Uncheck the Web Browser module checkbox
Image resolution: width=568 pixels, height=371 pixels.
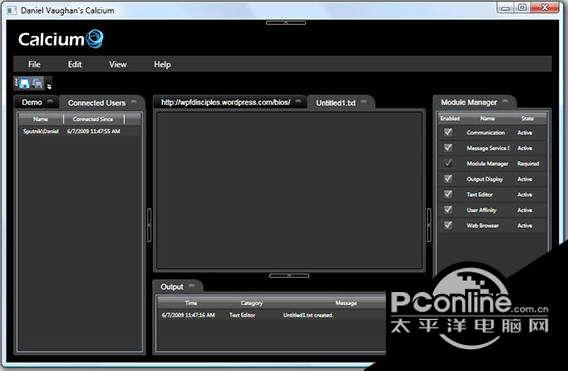coord(448,225)
